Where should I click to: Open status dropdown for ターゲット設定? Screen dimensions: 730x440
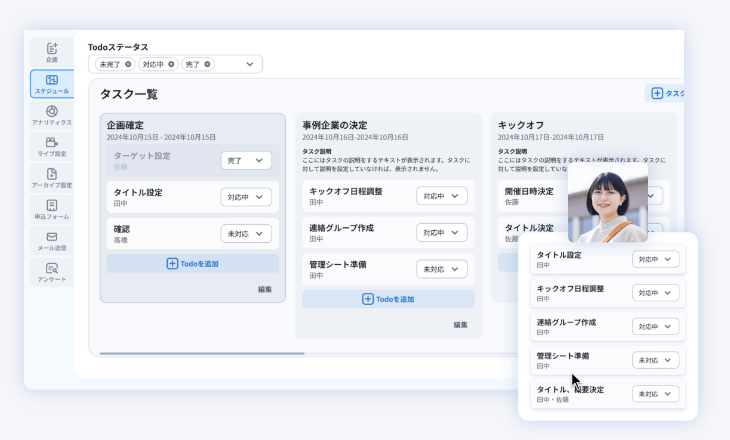point(246,160)
